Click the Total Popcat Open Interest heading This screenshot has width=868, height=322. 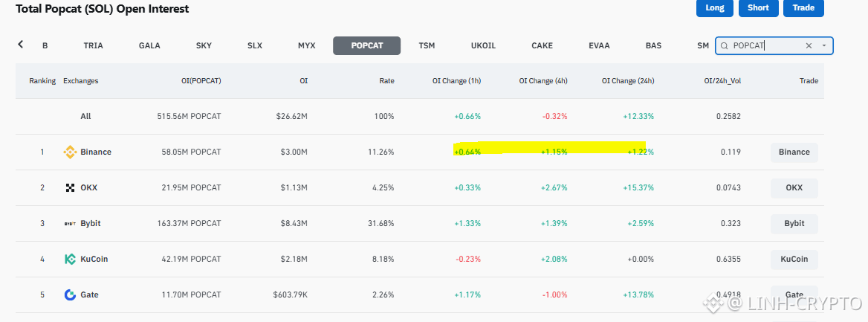point(102,9)
